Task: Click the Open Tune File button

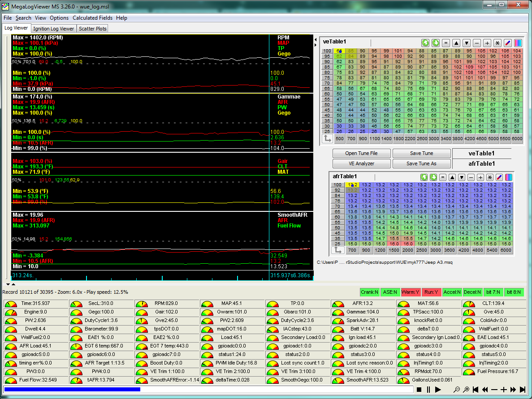Action: click(x=361, y=153)
